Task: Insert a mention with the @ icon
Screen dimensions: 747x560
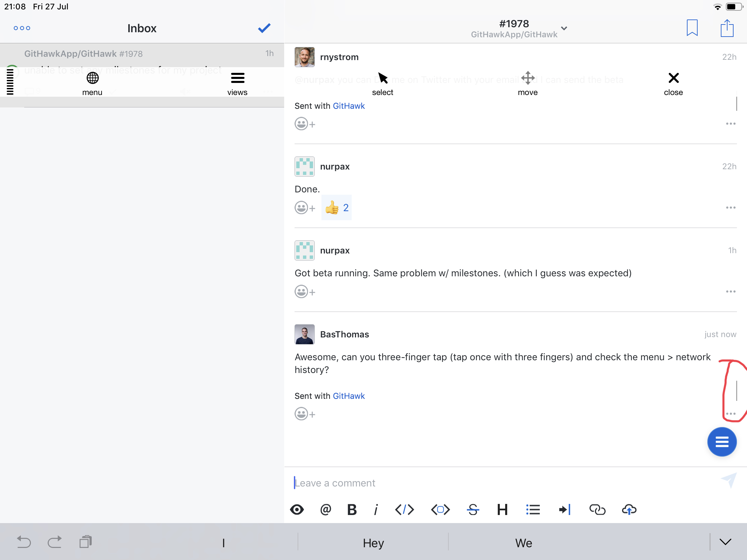Action: click(325, 509)
